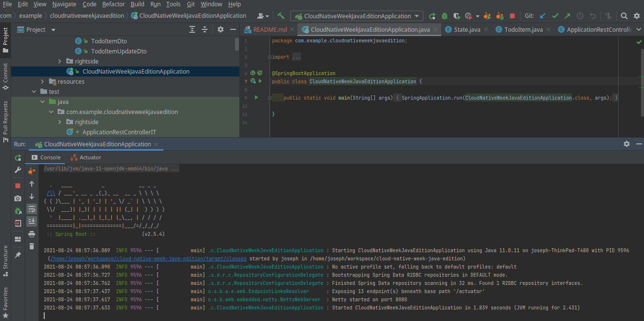Screen dimensions: 644x321
Task: Expand the resources folder in project tree
Action: (x=43, y=82)
